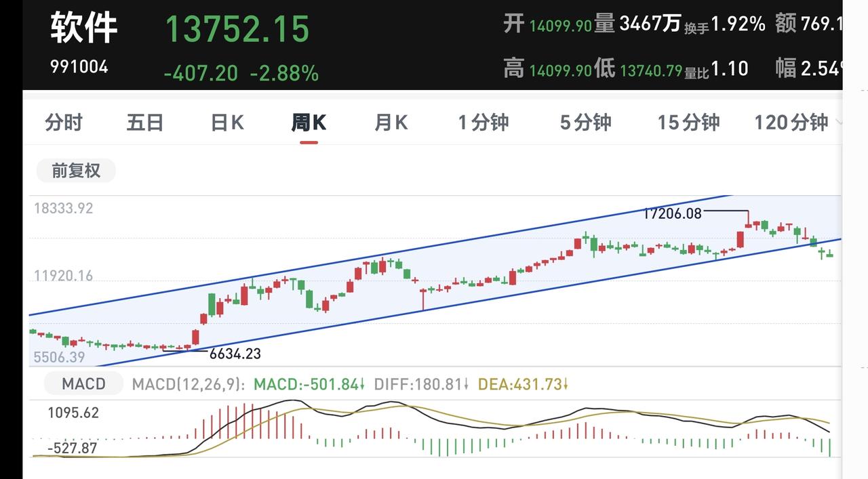The width and height of the screenshot is (868, 479).
Task: Click the 18333.92 axis label
Action: (63, 209)
